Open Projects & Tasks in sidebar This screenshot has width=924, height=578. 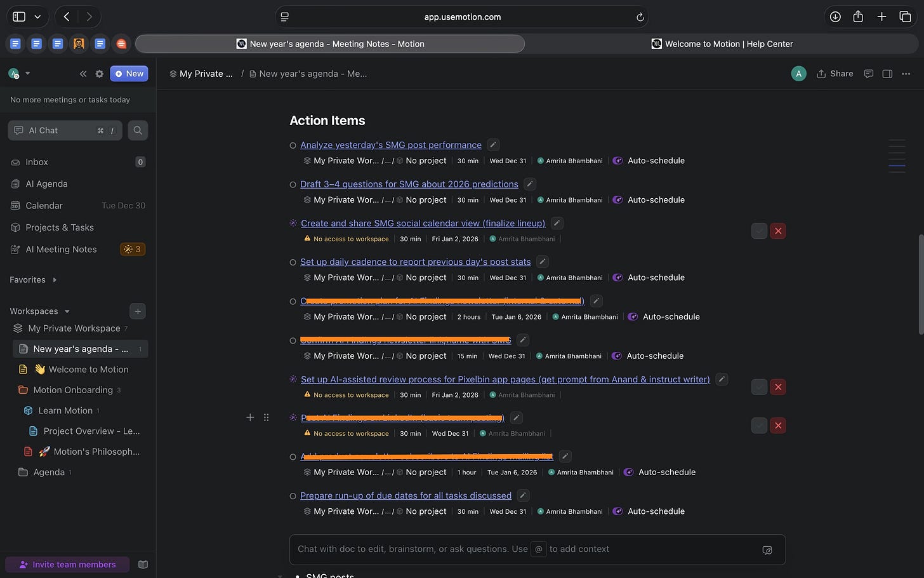[78, 227]
